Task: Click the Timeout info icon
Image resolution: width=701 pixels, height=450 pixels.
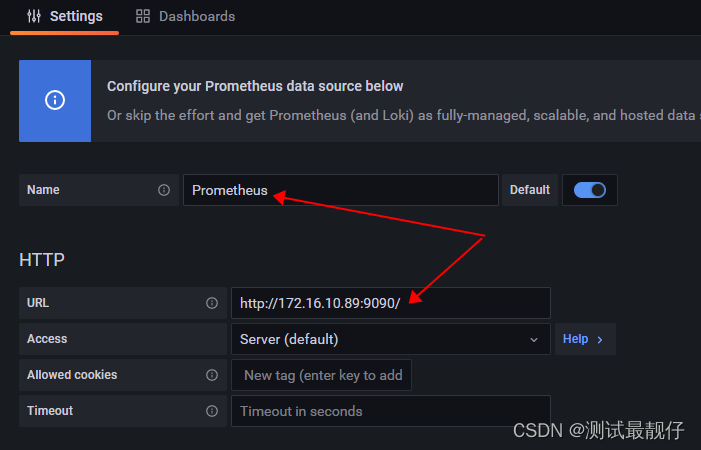Action: tap(212, 411)
